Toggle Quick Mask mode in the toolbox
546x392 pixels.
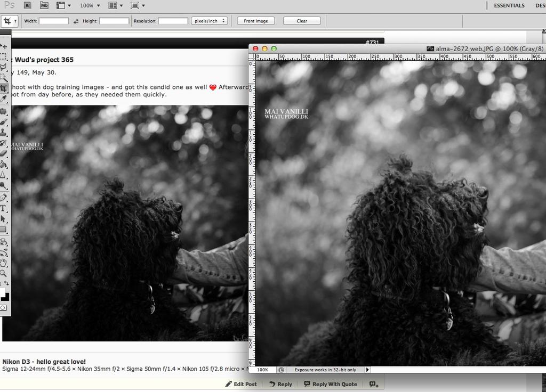tap(3, 308)
